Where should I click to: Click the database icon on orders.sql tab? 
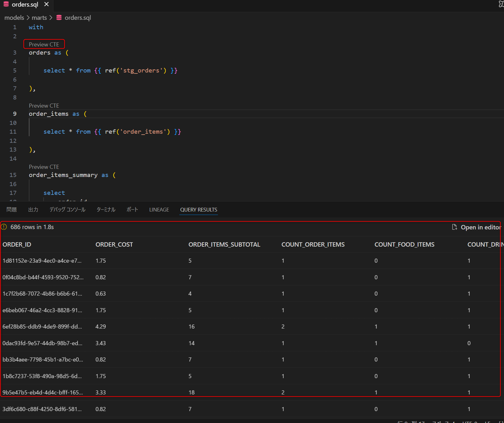click(6, 4)
